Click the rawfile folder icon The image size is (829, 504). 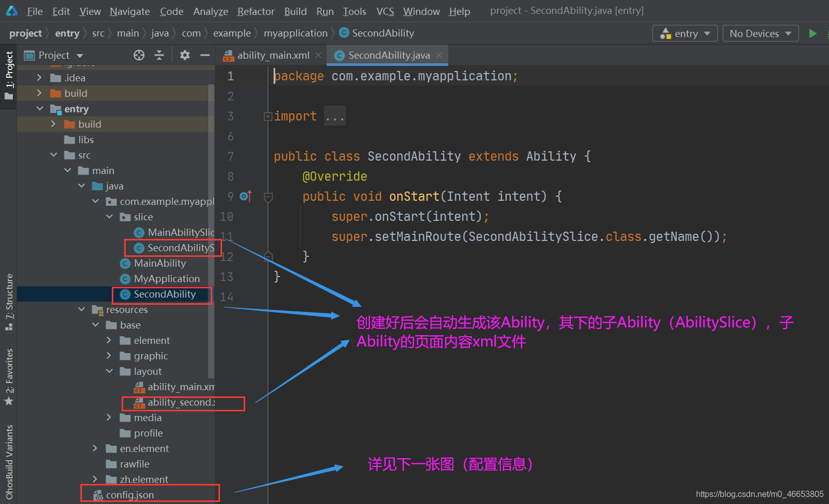[111, 464]
